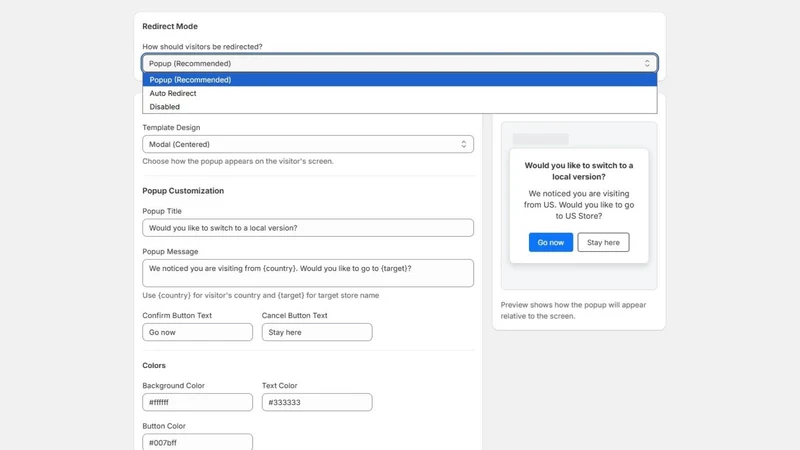The height and width of the screenshot is (450, 800).
Task: Click the Redirect Mode heading
Action: tap(170, 27)
